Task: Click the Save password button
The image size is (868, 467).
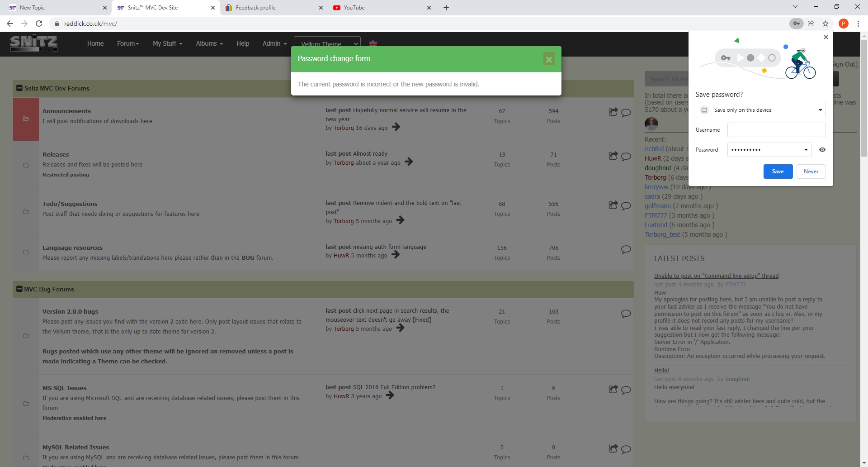Action: [778, 172]
